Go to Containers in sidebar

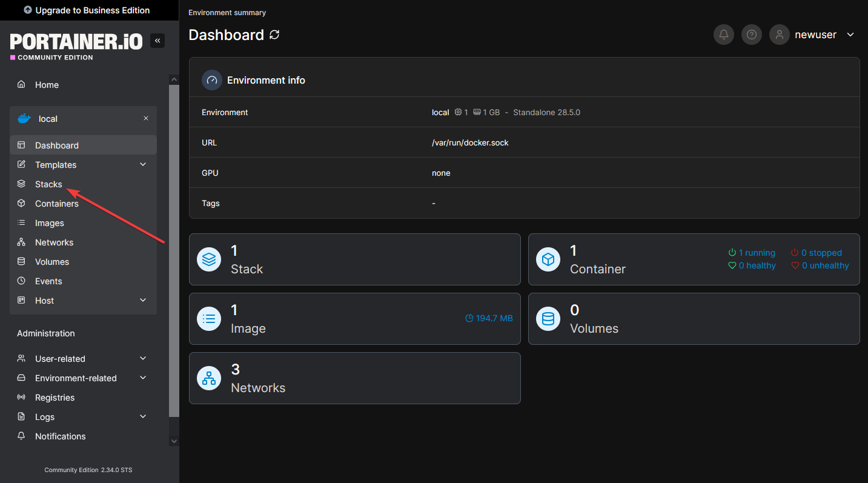tap(56, 204)
